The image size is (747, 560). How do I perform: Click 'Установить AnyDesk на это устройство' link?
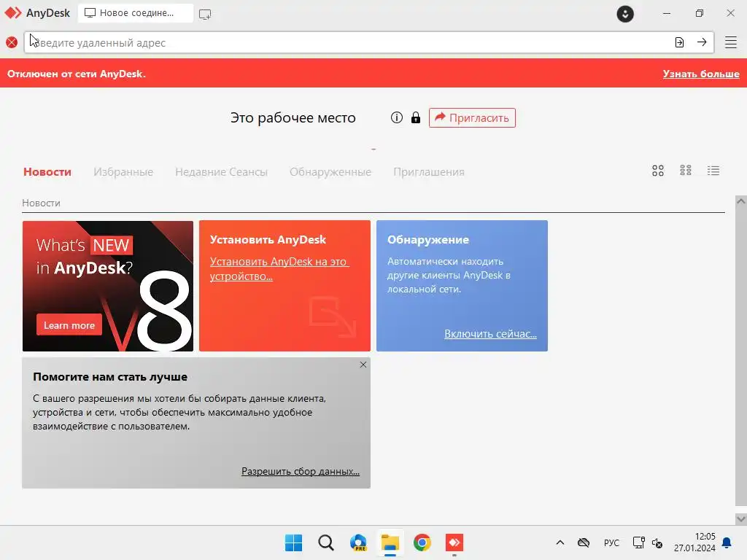[279, 268]
